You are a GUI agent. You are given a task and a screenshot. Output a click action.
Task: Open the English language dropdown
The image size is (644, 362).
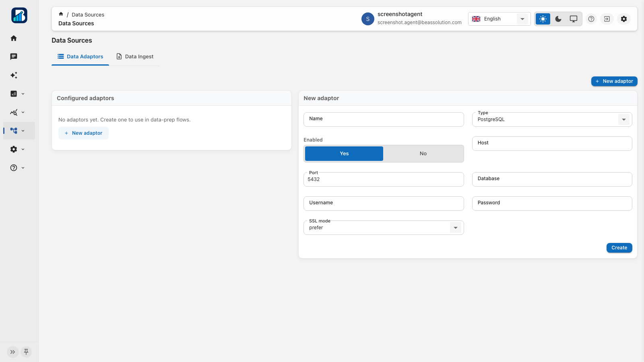[x=499, y=19]
